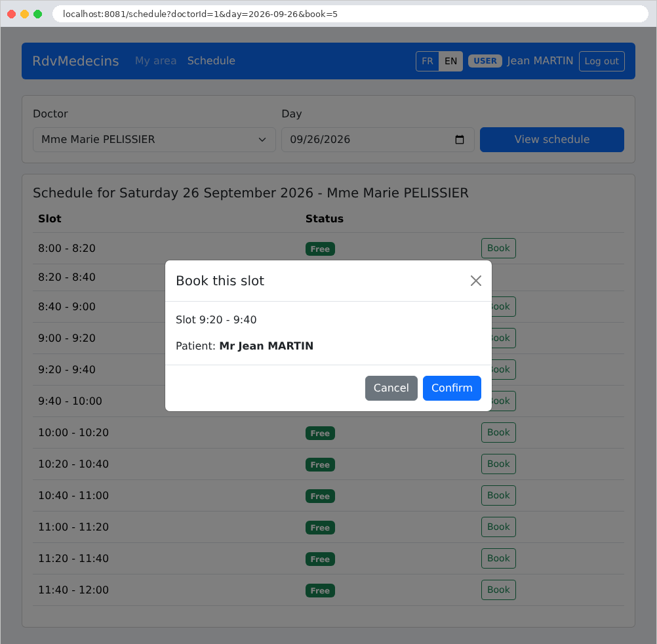Click the USER role badge

click(485, 61)
